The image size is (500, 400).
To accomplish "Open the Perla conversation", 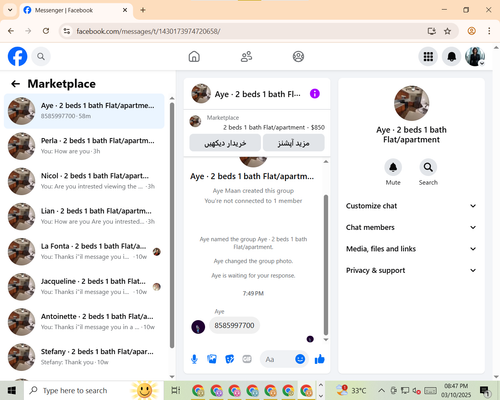I will tap(84, 146).
